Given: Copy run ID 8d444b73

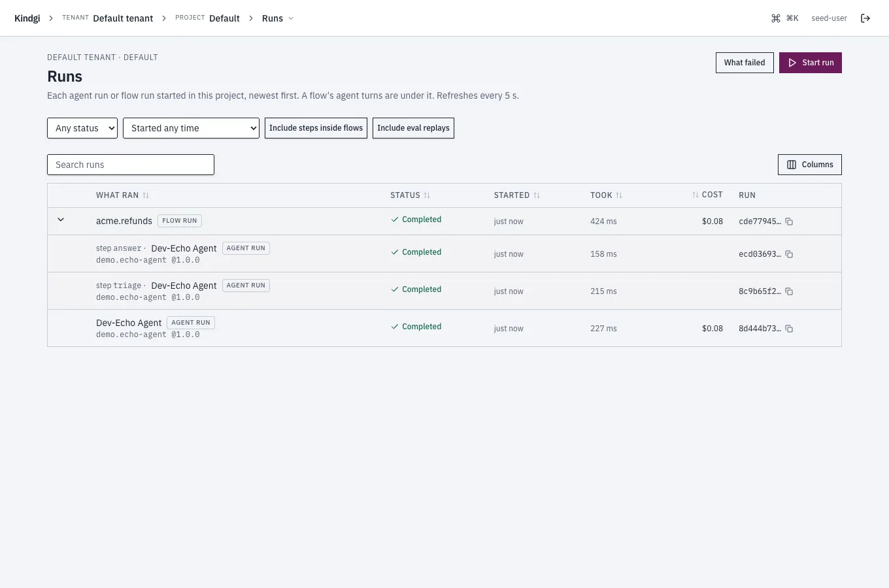Looking at the screenshot, I should pos(789,329).
